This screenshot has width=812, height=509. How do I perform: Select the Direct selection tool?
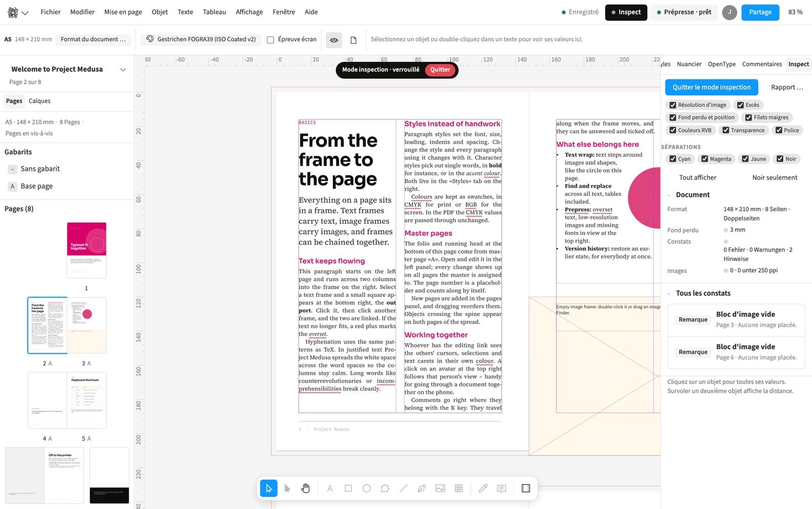(287, 488)
